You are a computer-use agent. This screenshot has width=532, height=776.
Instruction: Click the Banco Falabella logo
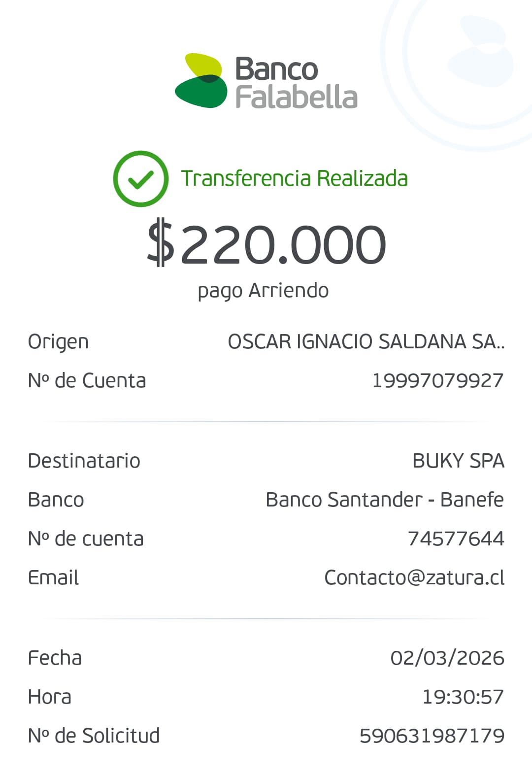pos(266,81)
